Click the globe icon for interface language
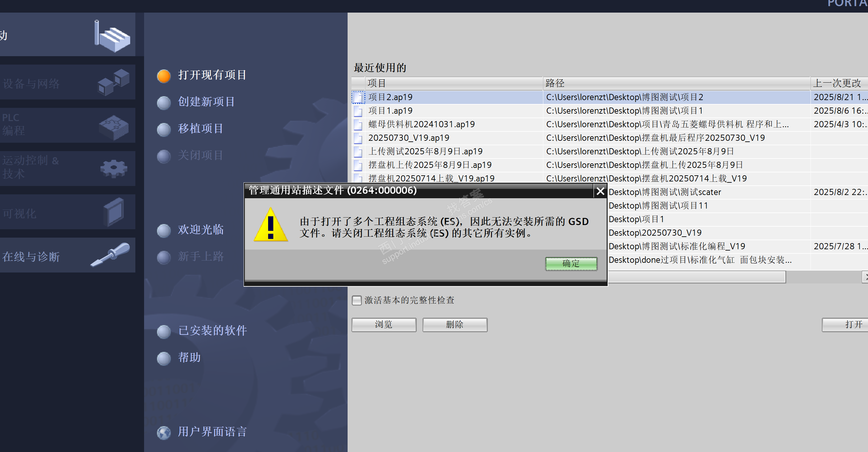Viewport: 868px width, 452px height. click(x=164, y=433)
